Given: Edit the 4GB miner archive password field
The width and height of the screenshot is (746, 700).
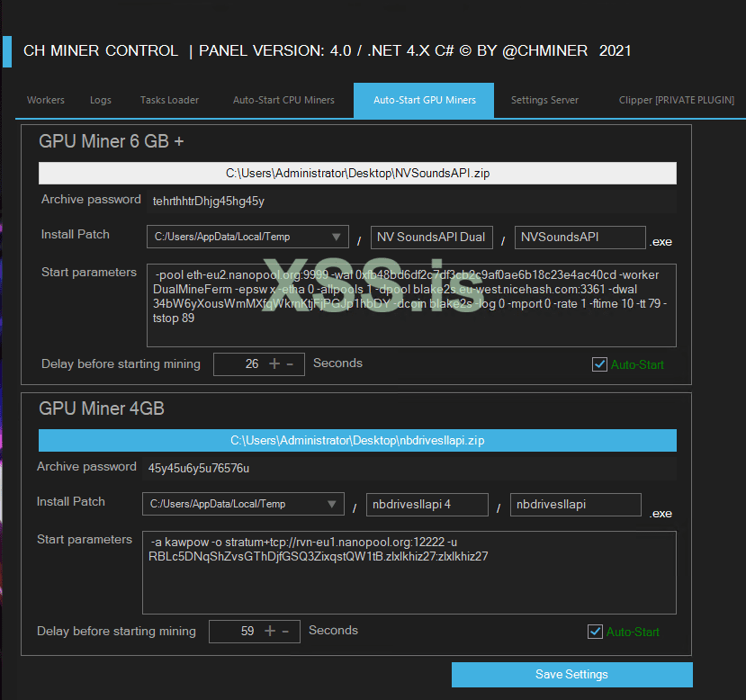Looking at the screenshot, I should point(409,469).
